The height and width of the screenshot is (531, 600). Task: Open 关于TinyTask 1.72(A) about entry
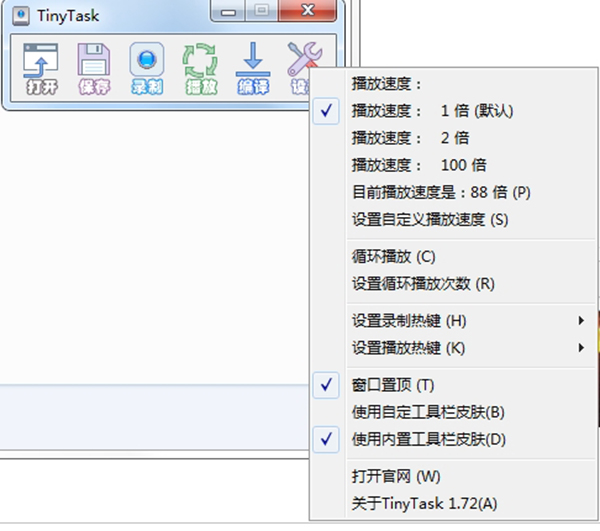424,503
